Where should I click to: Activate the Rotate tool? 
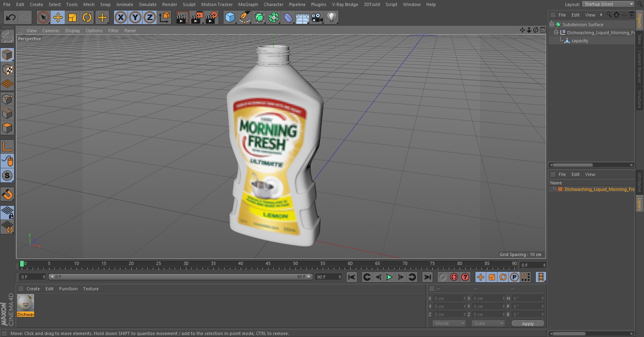(87, 17)
